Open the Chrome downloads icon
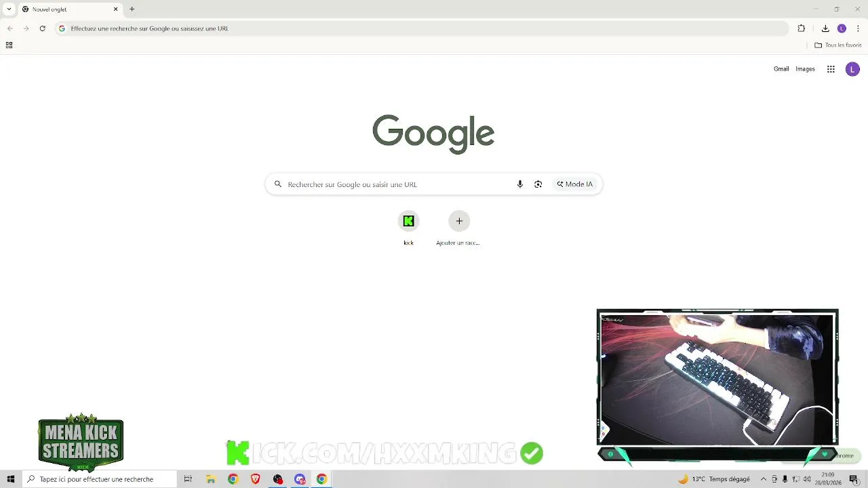 825,28
